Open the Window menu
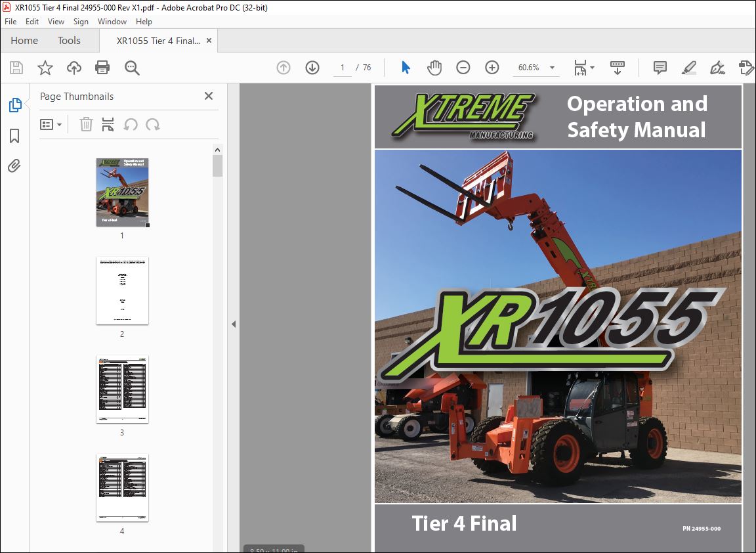The width and height of the screenshot is (756, 553). (x=112, y=21)
